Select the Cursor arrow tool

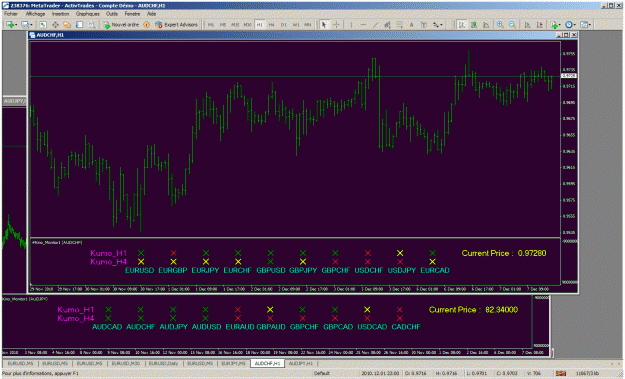(x=324, y=25)
